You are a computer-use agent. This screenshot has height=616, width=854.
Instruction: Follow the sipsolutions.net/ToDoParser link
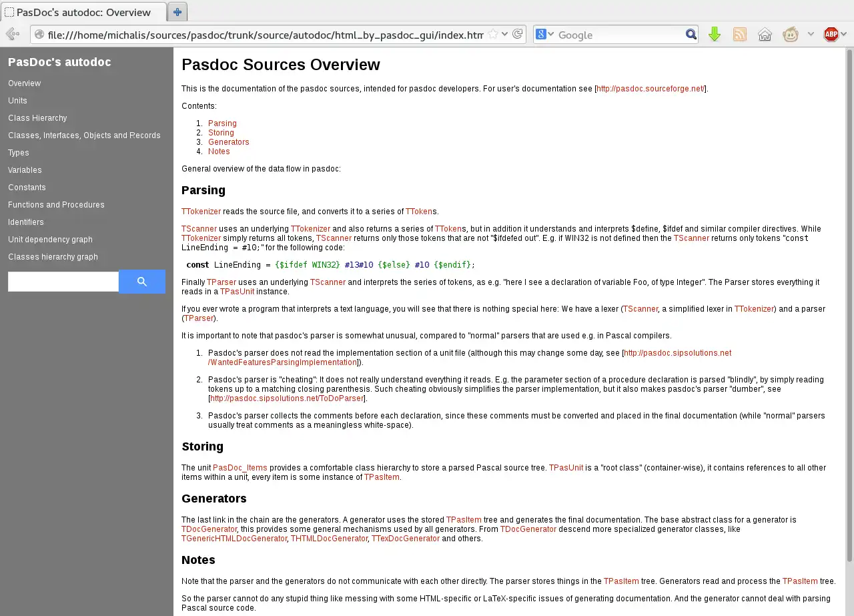[287, 398]
